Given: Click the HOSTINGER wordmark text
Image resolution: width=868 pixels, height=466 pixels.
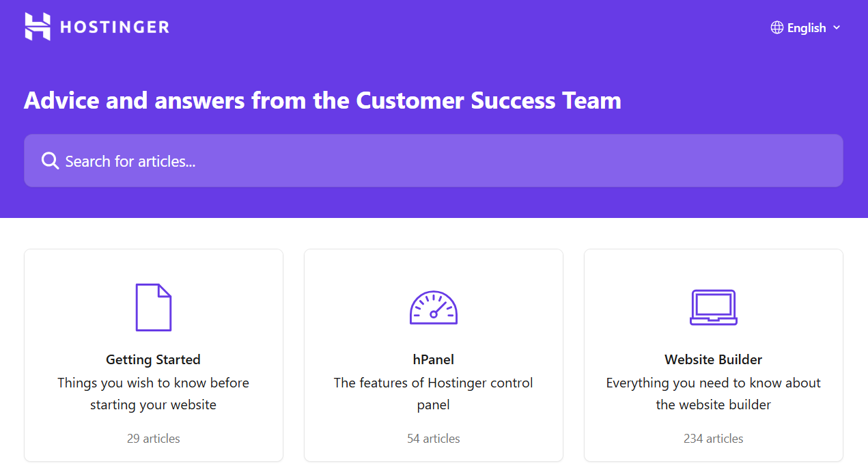Looking at the screenshot, I should point(114,27).
